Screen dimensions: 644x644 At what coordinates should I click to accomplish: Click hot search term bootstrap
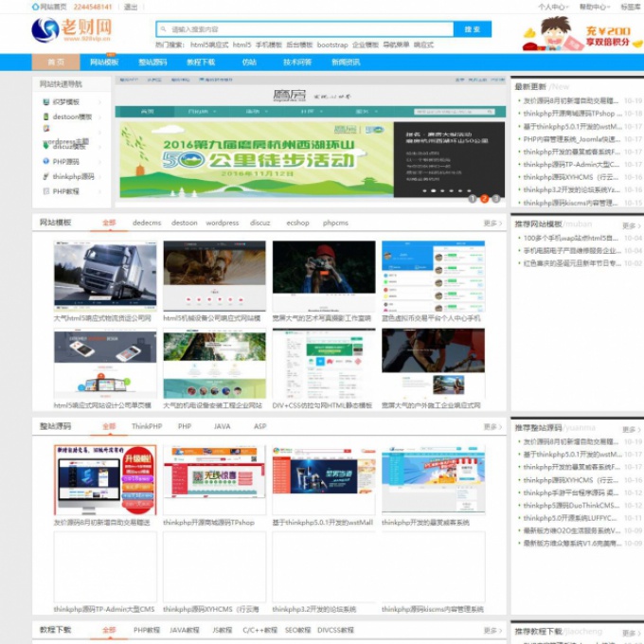tap(332, 45)
